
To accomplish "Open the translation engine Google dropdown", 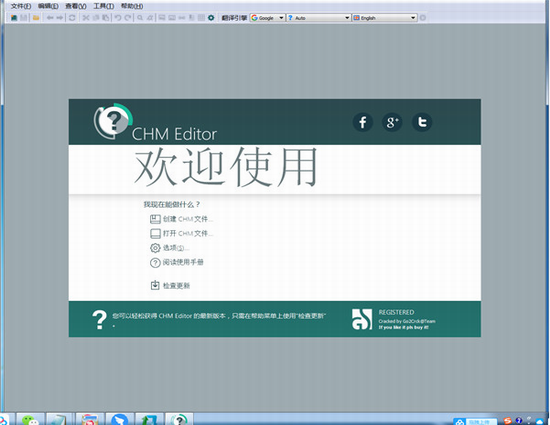I will (x=267, y=18).
